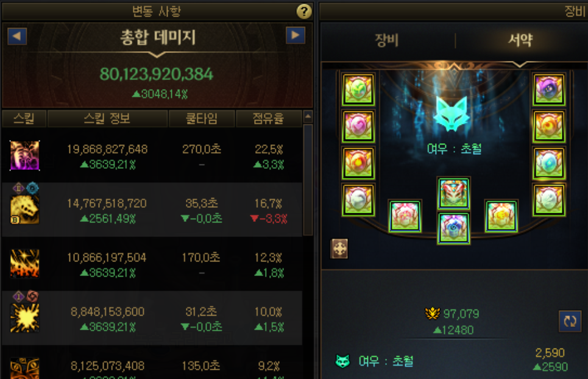Open the question mark help icon
The height and width of the screenshot is (379, 588).
click(304, 11)
